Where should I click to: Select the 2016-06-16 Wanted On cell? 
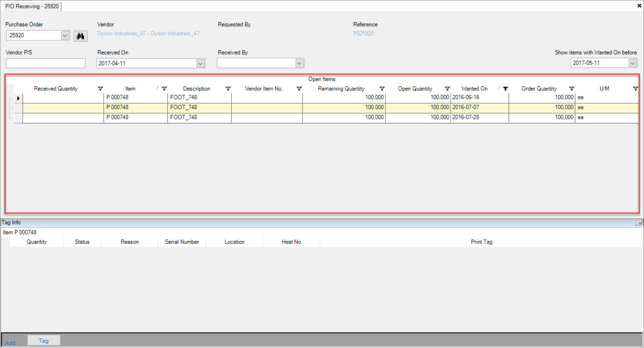480,97
